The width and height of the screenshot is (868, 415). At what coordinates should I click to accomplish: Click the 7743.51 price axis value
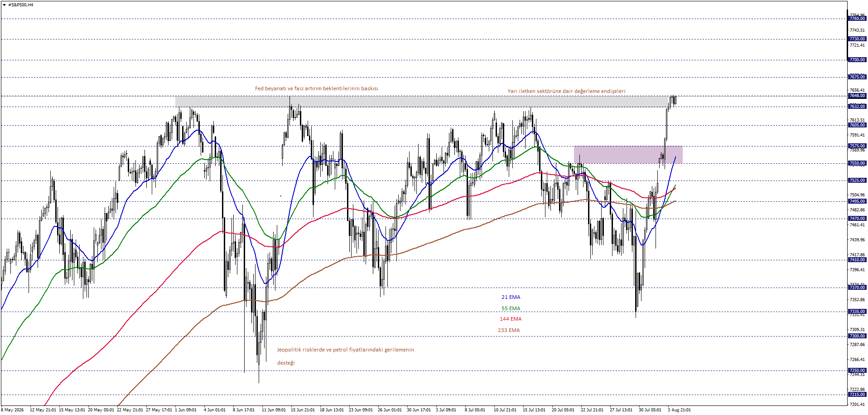857,30
